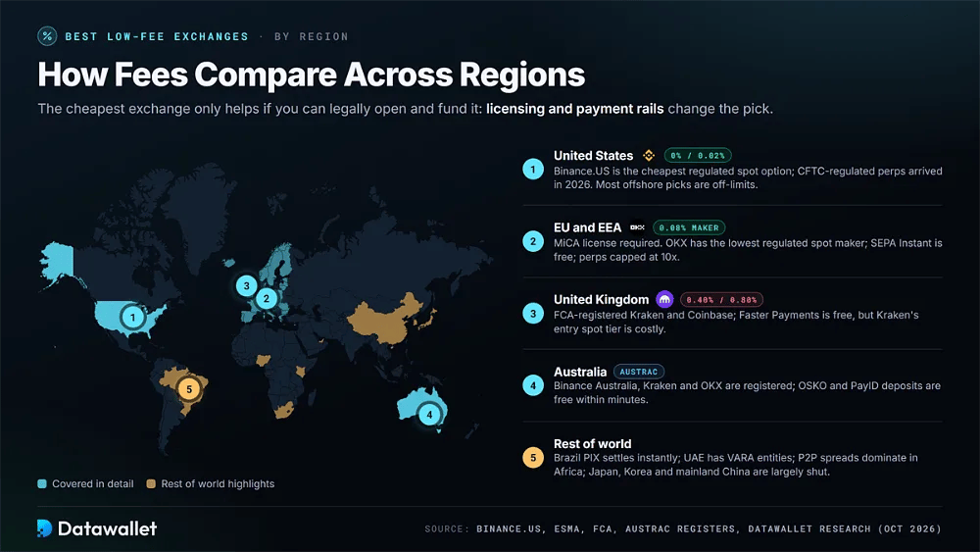Click the SOURCE citation line at bottom

pyautogui.click(x=683, y=528)
